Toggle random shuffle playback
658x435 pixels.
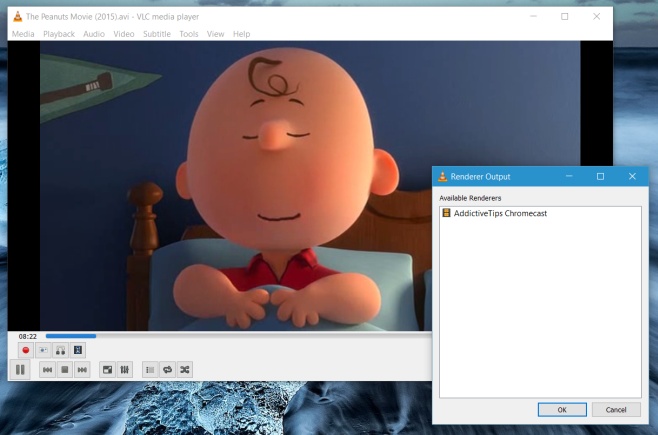185,370
